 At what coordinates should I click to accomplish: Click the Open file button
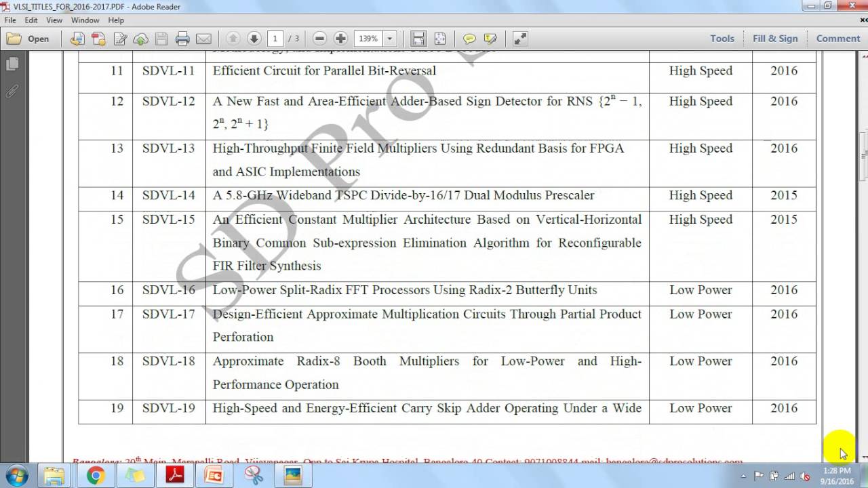[x=28, y=39]
